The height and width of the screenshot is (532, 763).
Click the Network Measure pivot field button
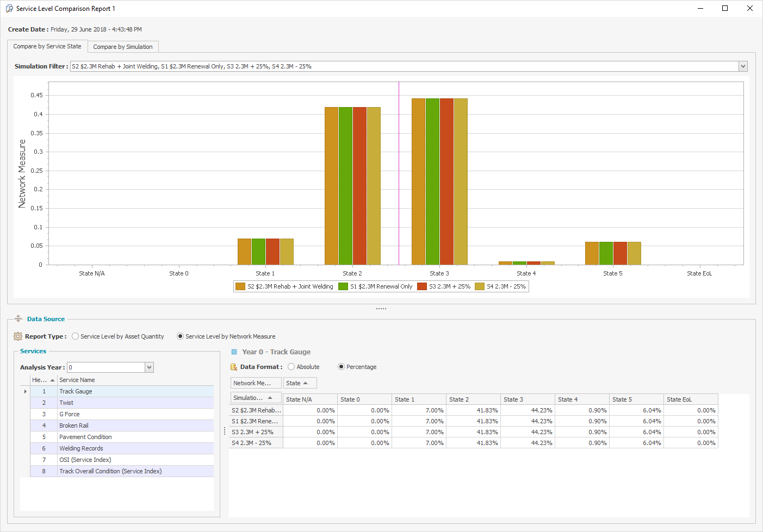pyautogui.click(x=256, y=383)
